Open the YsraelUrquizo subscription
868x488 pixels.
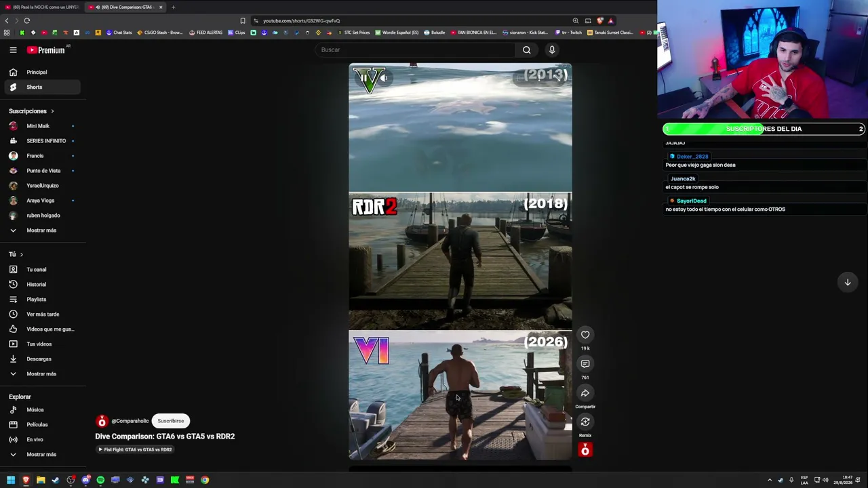[43, 186]
